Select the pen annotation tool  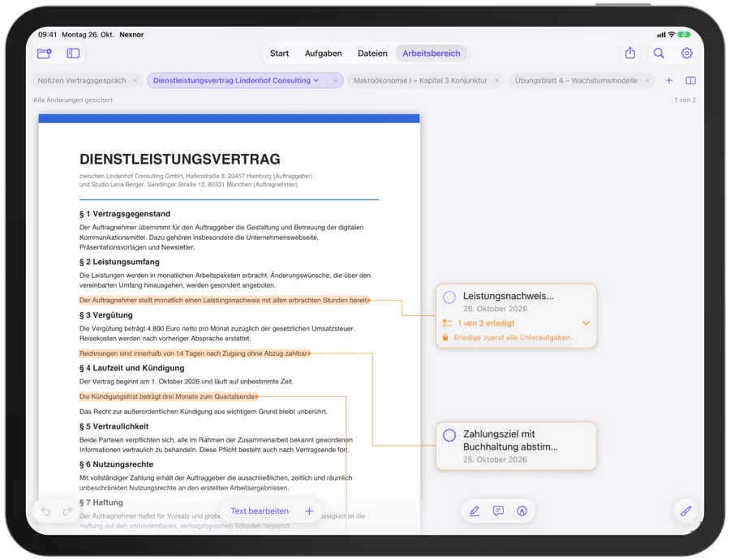point(474,511)
